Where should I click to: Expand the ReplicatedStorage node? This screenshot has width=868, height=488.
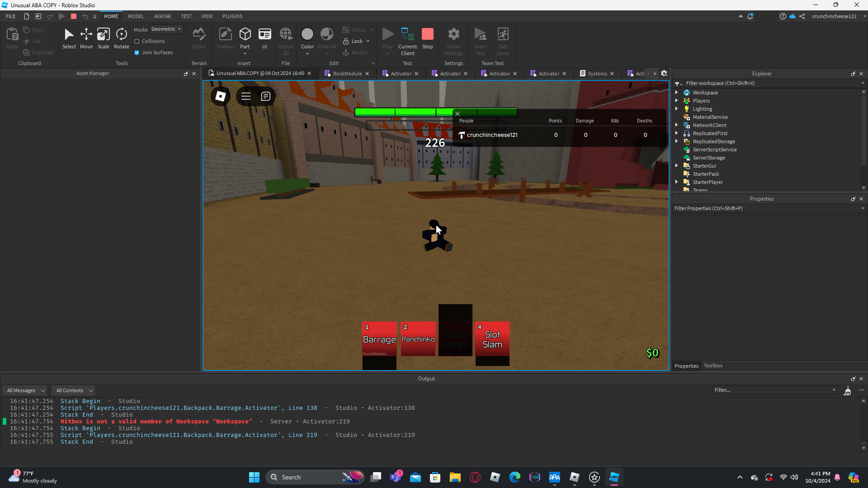pos(677,141)
